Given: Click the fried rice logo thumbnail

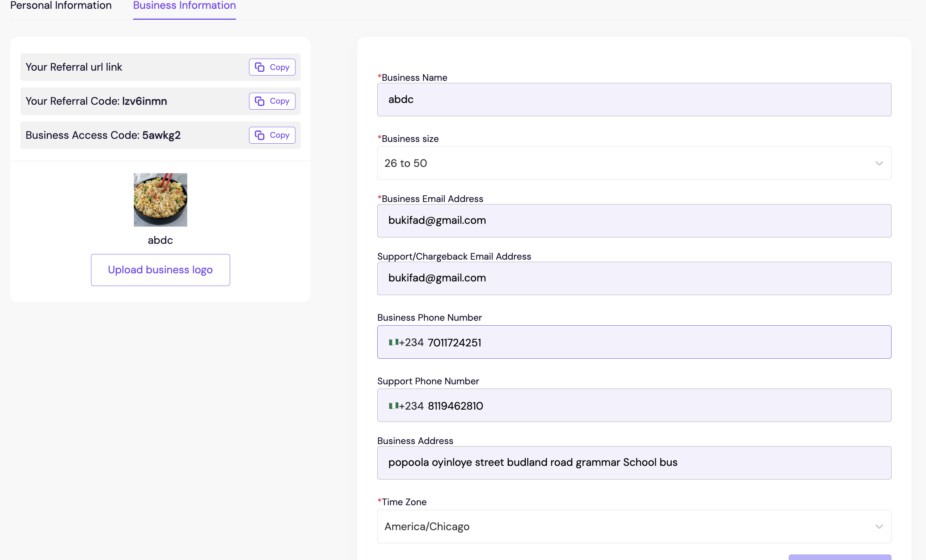Looking at the screenshot, I should [160, 200].
